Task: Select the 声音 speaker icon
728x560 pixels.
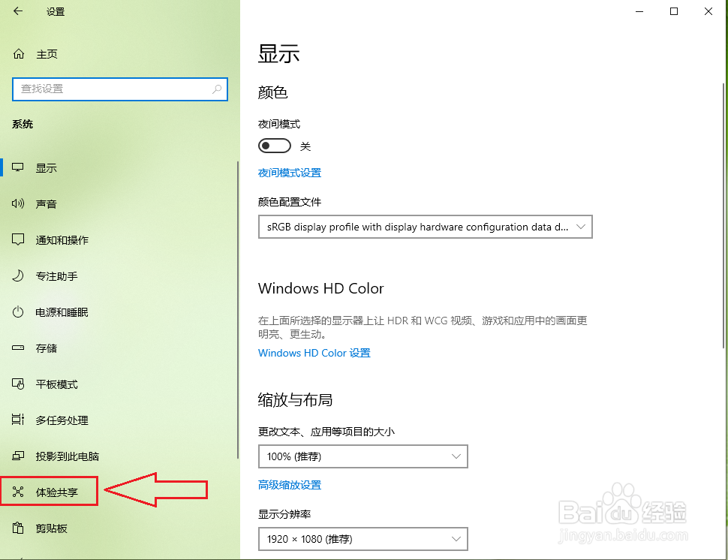Action: pyautogui.click(x=18, y=203)
